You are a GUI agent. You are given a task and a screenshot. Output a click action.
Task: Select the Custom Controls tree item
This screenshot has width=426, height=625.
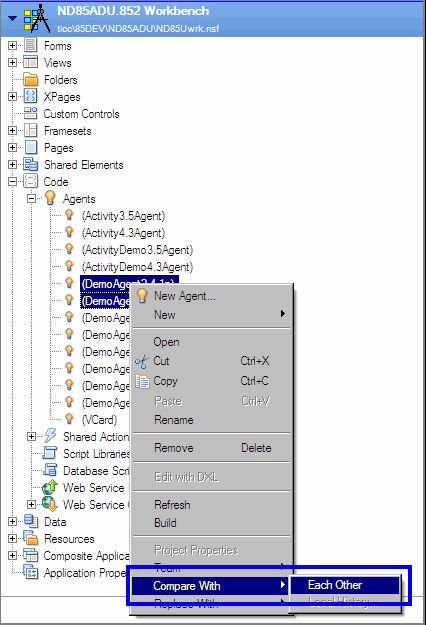pyautogui.click(x=81, y=114)
